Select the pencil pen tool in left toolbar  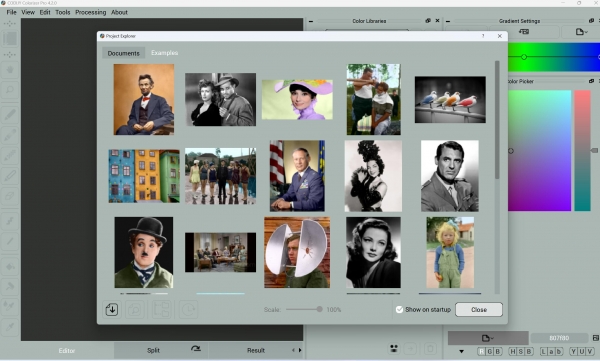10,114
